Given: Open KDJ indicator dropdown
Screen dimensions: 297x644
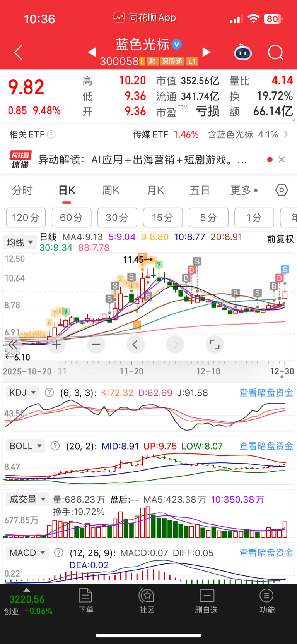Looking at the screenshot, I should click(22, 393).
